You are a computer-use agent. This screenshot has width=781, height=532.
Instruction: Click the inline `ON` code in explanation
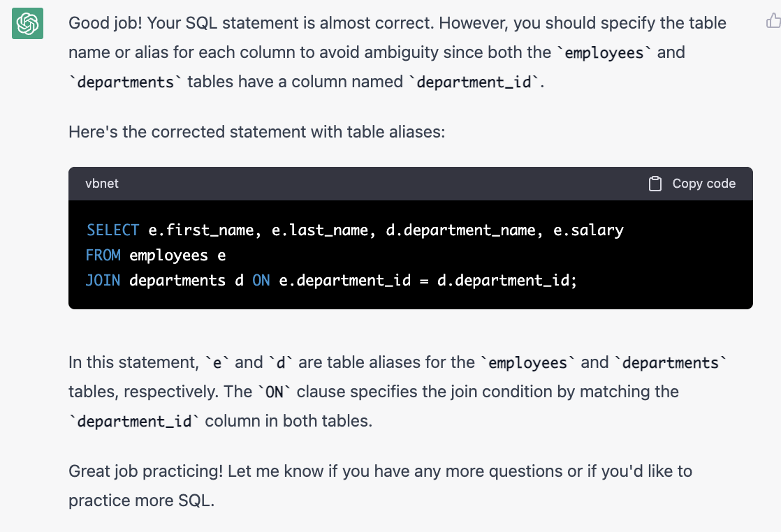coord(275,392)
